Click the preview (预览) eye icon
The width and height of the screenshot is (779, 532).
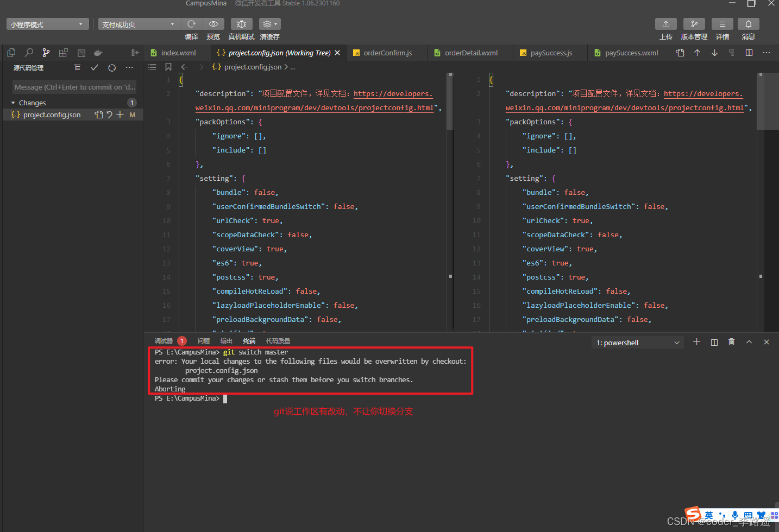click(x=213, y=24)
